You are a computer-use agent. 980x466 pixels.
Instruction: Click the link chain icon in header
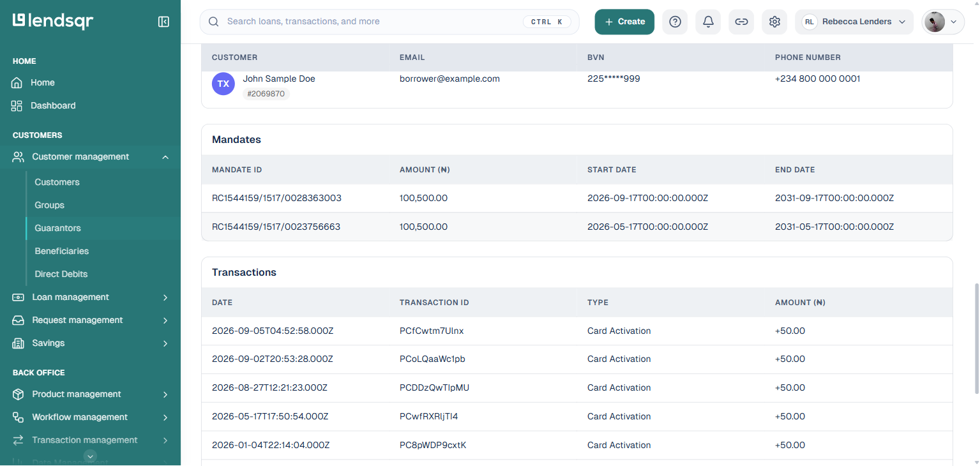pyautogui.click(x=741, y=22)
